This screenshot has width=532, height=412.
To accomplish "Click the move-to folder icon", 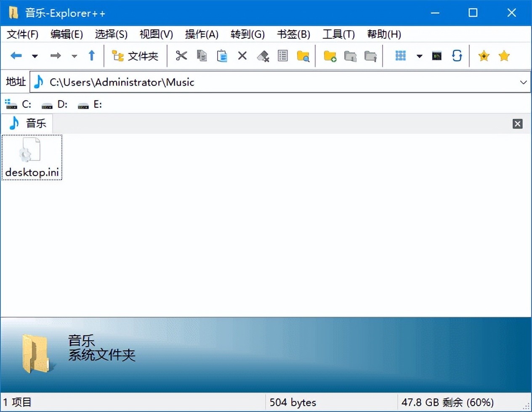I will click(370, 56).
